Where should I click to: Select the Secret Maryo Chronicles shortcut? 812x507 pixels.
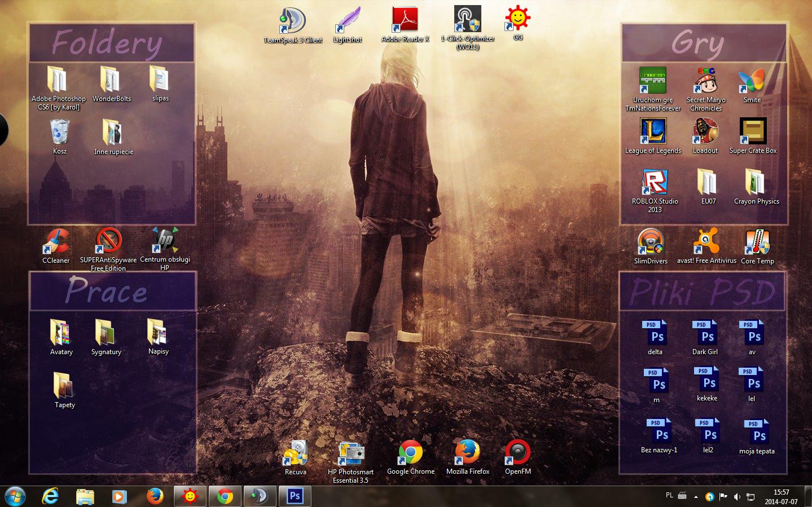point(706,89)
